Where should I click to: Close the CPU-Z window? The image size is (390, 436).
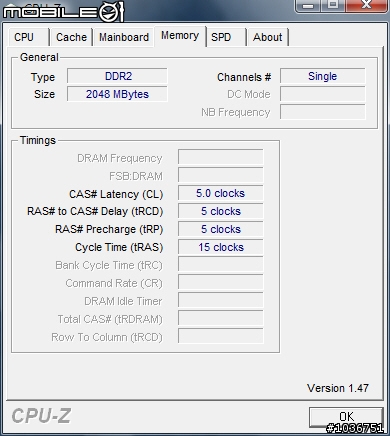tap(366, 5)
